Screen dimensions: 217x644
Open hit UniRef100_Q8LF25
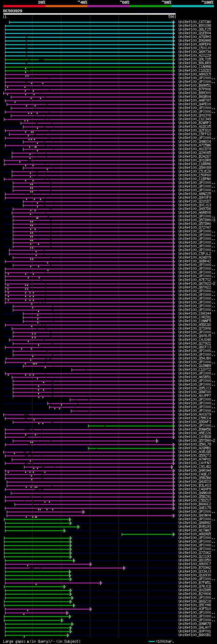coord(195,30)
